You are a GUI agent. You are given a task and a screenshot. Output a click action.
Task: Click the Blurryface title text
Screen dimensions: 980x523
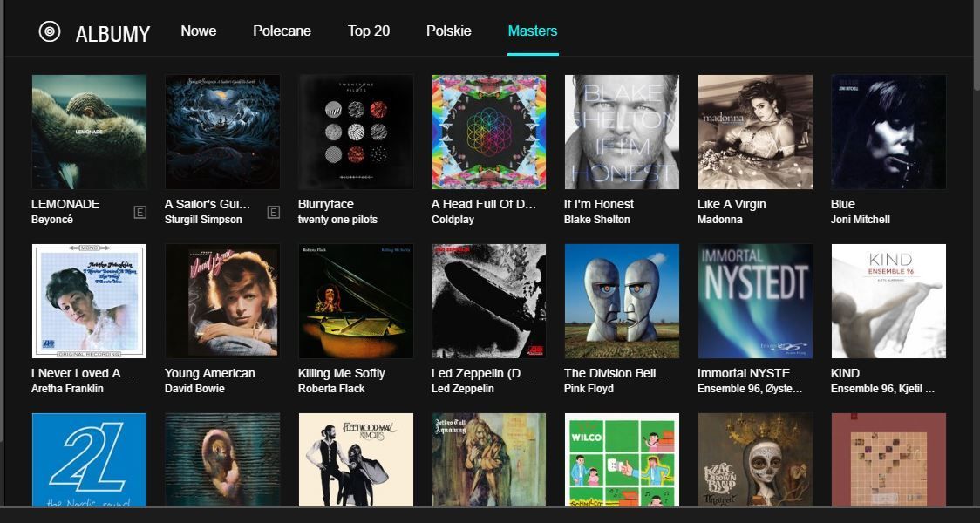(x=325, y=204)
